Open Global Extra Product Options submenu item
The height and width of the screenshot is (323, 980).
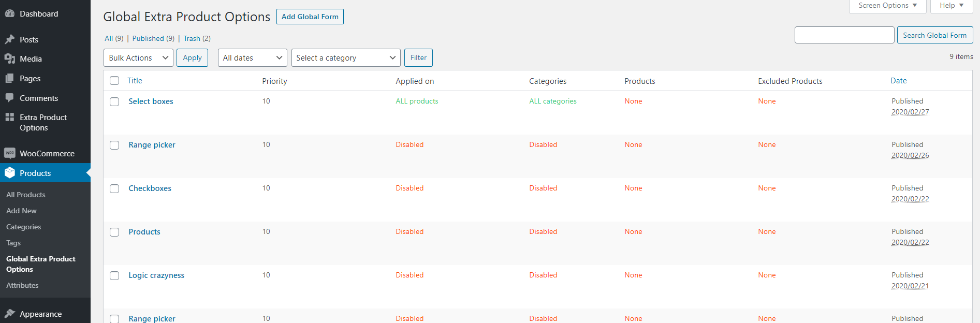tap(41, 264)
